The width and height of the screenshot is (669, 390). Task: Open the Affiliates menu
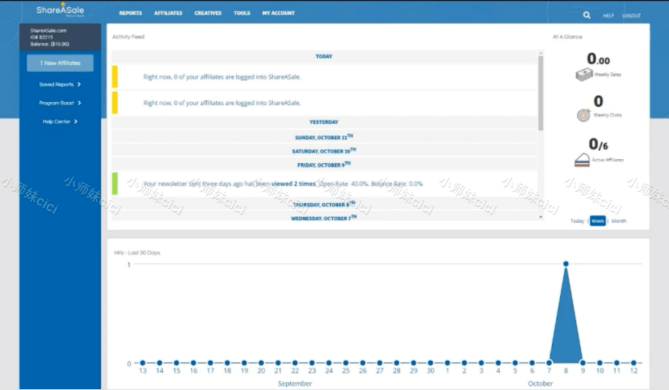point(168,13)
